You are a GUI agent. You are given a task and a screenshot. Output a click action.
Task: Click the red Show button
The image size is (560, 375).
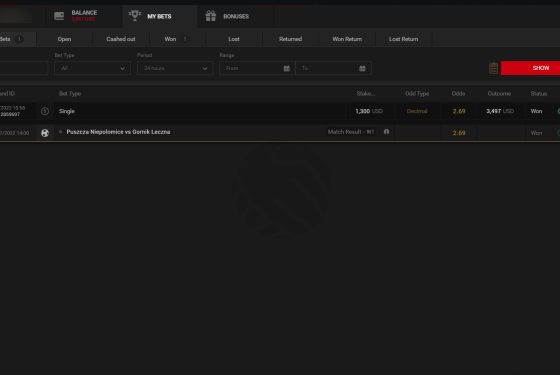[x=530, y=68]
